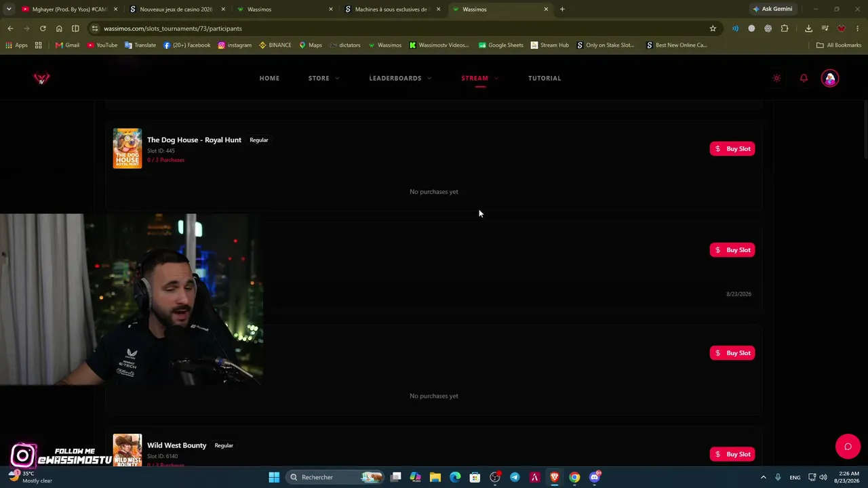The width and height of the screenshot is (868, 488).
Task: Open the notifications bell
Action: click(804, 78)
